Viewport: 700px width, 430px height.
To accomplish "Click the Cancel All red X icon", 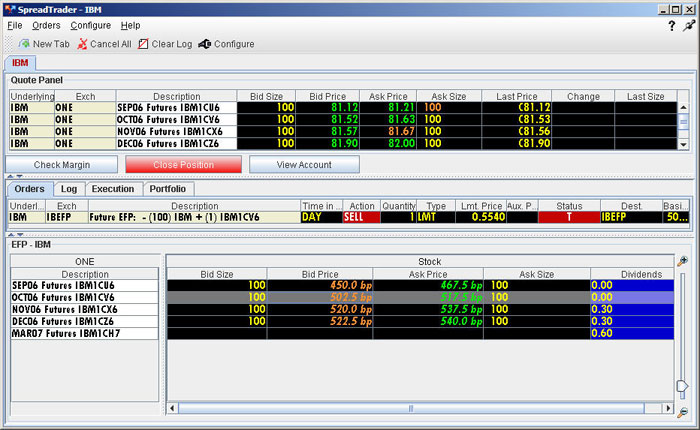I will click(82, 44).
